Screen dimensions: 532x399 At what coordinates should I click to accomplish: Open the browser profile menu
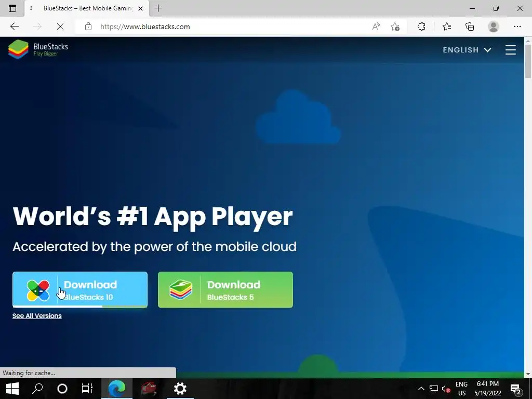click(x=494, y=26)
